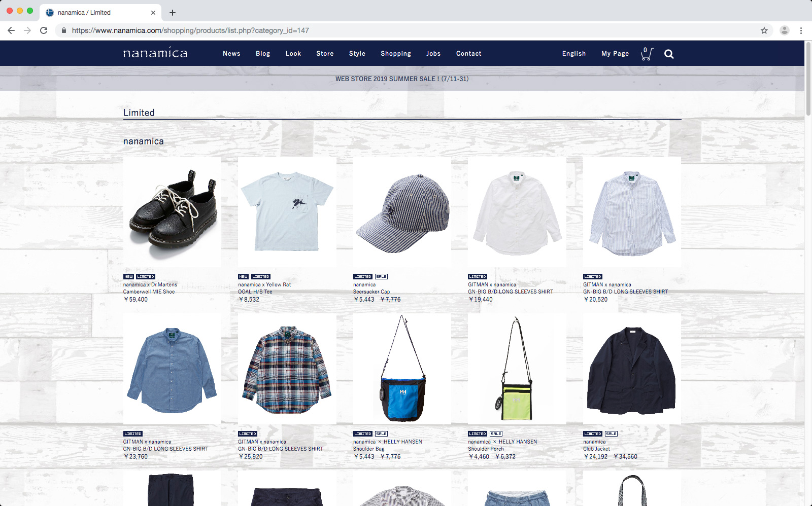
Task: Open the Chrome profile avatar
Action: coord(784,30)
